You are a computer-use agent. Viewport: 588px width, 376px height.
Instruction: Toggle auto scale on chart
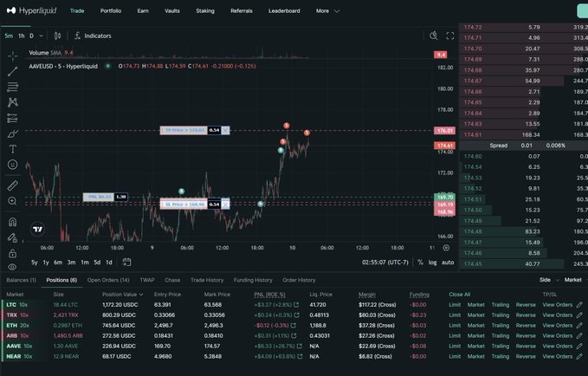tap(448, 262)
